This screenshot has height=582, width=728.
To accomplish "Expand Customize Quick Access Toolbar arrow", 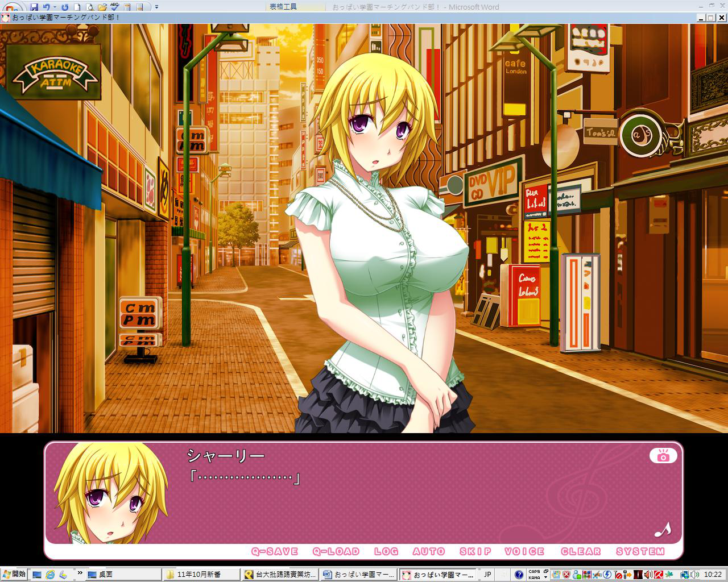I will coord(157,7).
